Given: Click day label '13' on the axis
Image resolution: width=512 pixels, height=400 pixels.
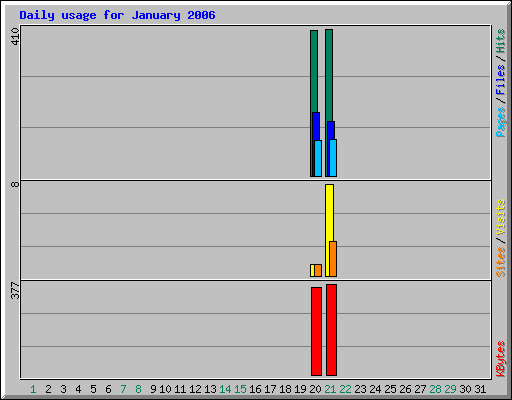Looking at the screenshot, I should pyautogui.click(x=210, y=389).
